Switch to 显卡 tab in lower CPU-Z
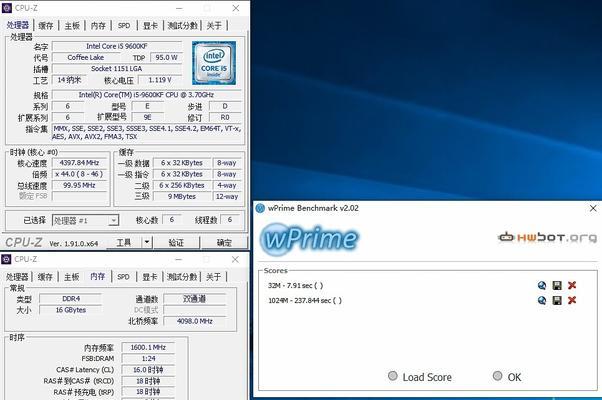This screenshot has height=400, width=602. click(x=150, y=277)
